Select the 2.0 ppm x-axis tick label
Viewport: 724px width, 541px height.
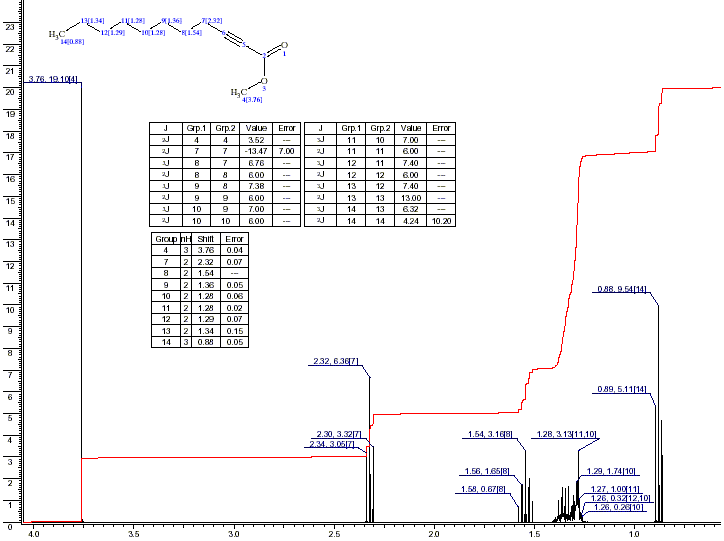(x=434, y=534)
